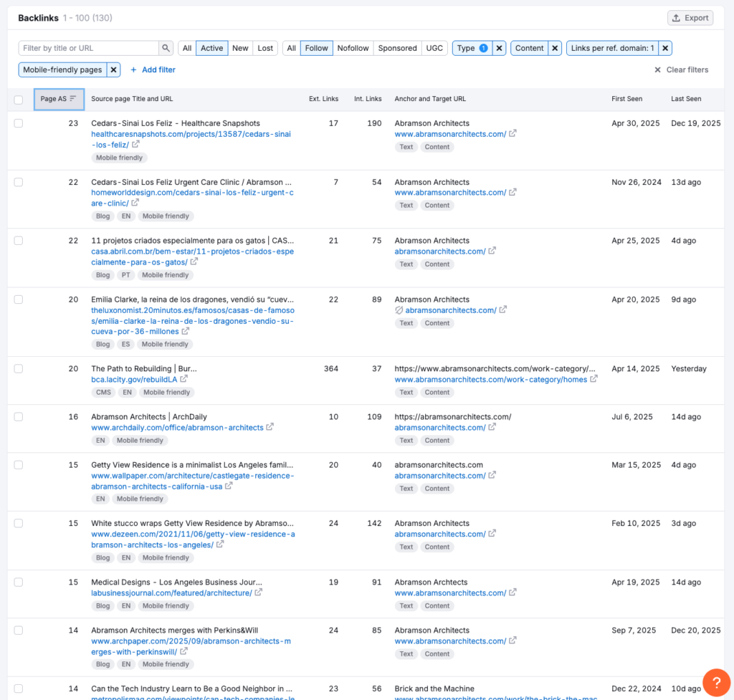
Task: Select the Lost backlinks tab
Action: pos(265,48)
